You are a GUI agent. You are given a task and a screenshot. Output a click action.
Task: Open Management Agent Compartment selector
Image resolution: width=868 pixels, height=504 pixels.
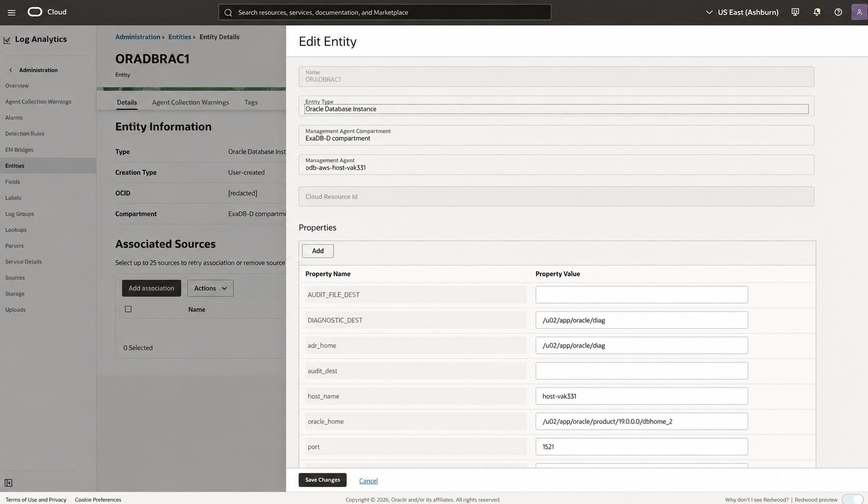(556, 135)
